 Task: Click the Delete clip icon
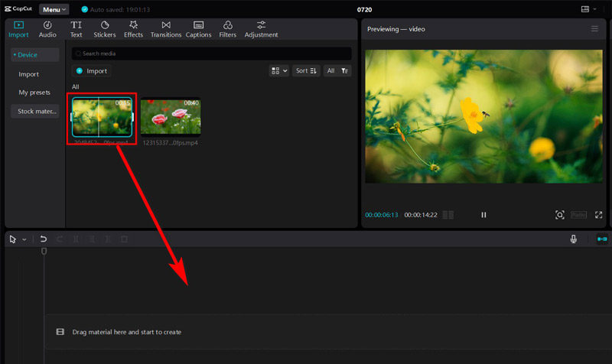[x=124, y=239]
